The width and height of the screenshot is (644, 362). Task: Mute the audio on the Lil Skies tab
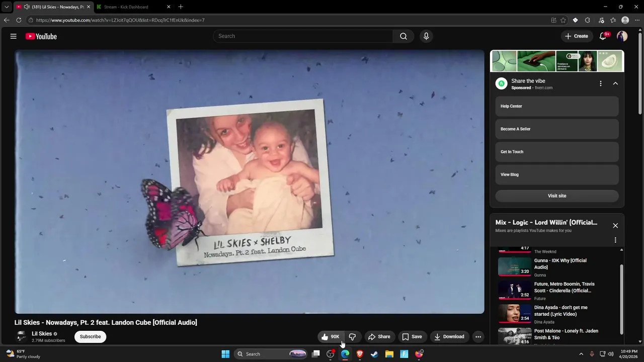coord(26,7)
